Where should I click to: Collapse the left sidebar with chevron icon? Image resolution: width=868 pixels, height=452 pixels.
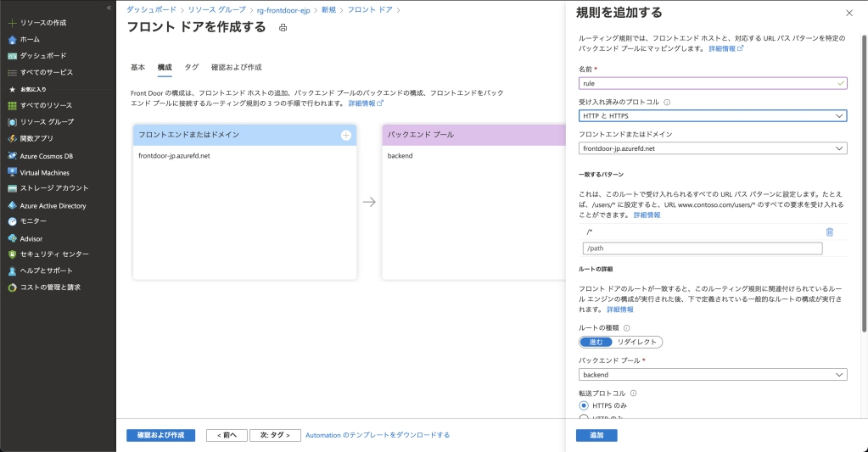pyautogui.click(x=109, y=7)
